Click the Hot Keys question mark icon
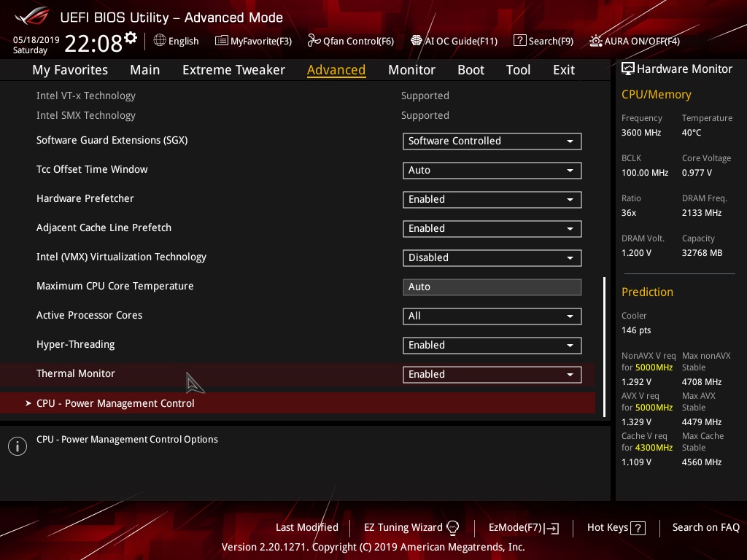Screen dimensions: 747x560 pyautogui.click(x=638, y=528)
